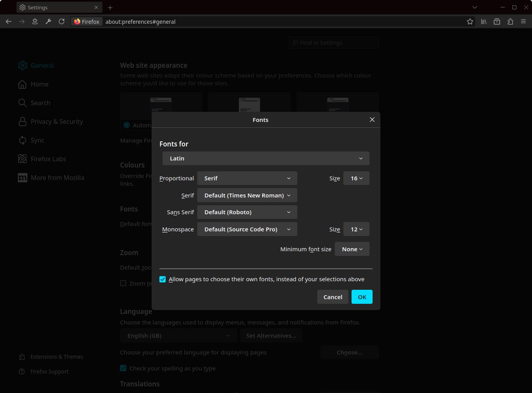
Task: Click the Extensions puzzle icon
Action: click(x=510, y=22)
